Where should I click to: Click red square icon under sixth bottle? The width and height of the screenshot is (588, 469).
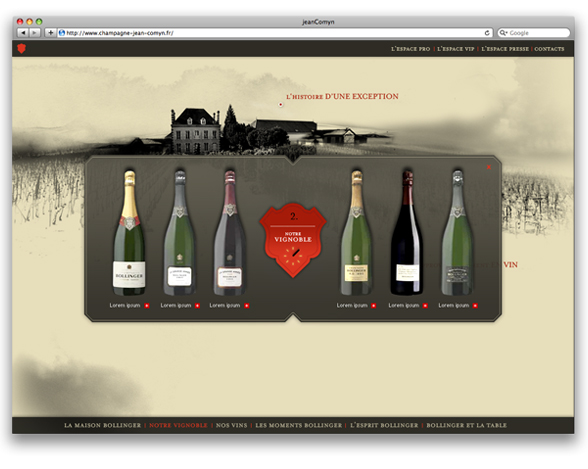pyautogui.click(x=475, y=306)
